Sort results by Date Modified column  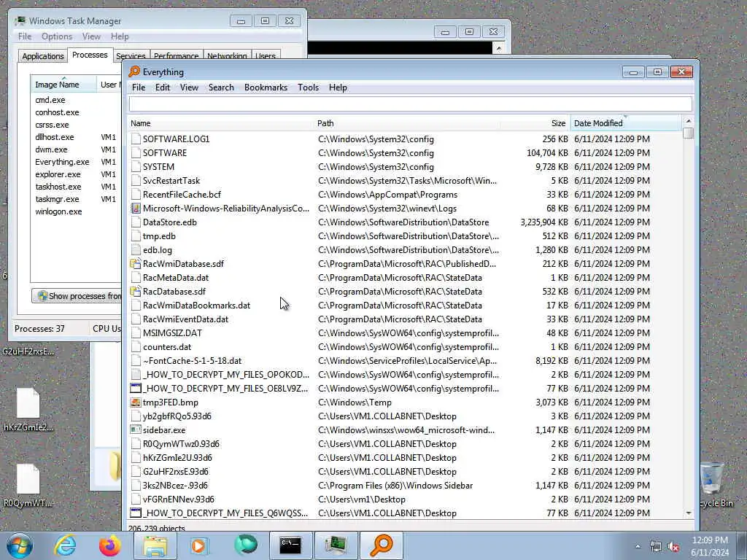click(625, 123)
